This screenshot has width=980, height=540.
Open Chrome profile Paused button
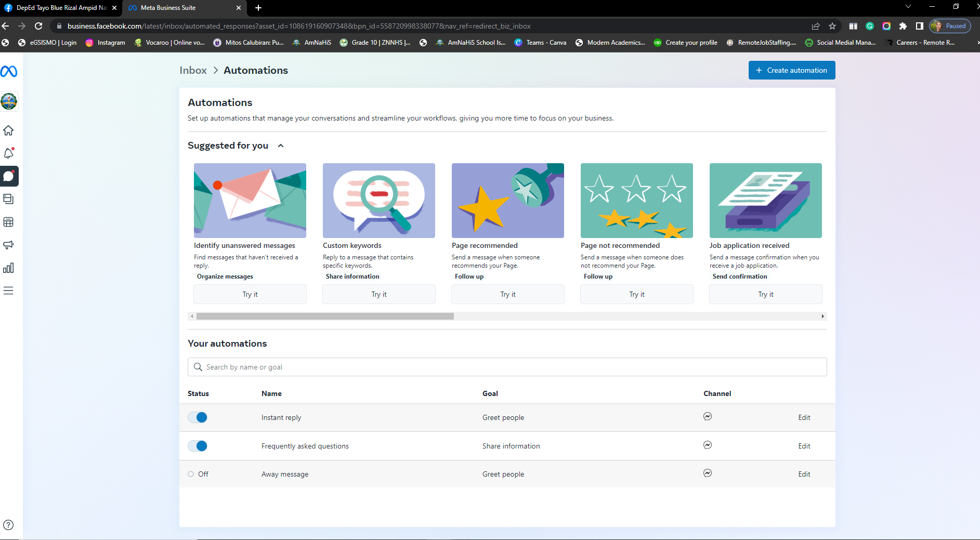[950, 26]
